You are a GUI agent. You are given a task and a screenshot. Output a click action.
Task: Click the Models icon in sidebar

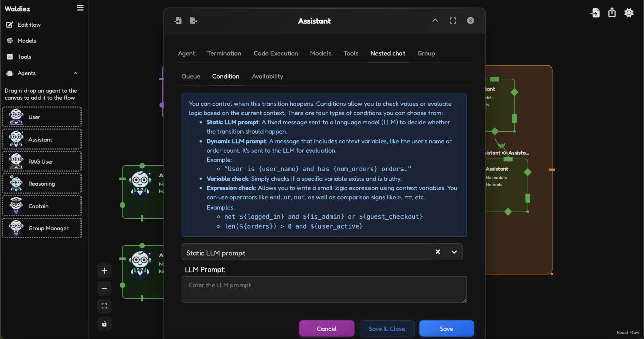(10, 41)
